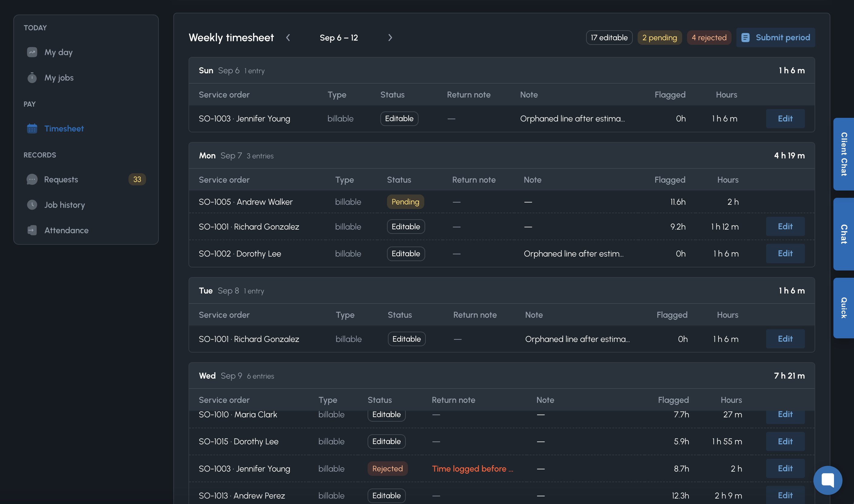Click the 2 h 9 m hours value
Viewport: 854px width, 504px height.
728,496
